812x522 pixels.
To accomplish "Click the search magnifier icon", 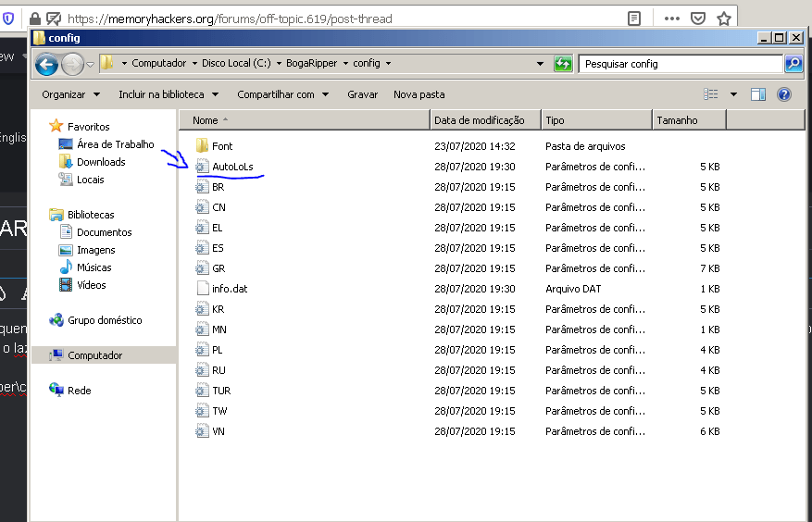I will pyautogui.click(x=793, y=64).
